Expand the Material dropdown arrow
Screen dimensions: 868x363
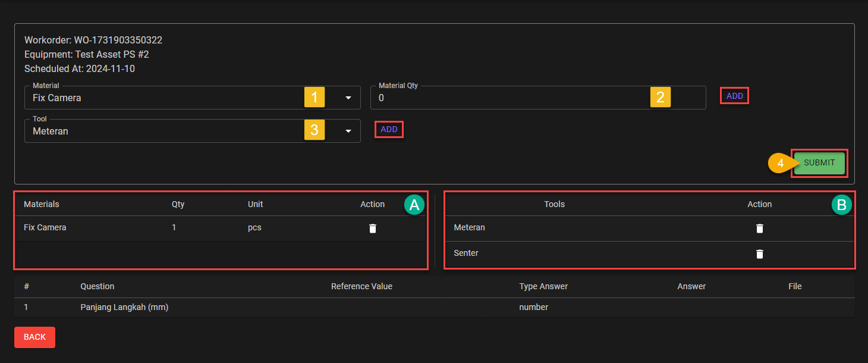pos(348,98)
